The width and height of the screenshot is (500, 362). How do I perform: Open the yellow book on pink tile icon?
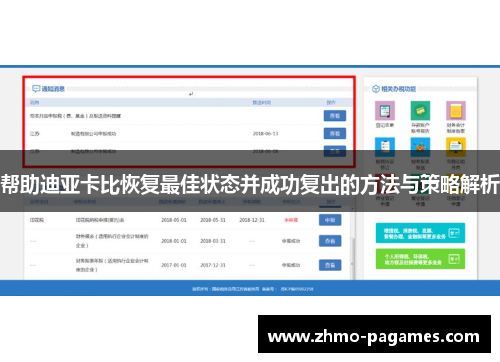(x=456, y=111)
